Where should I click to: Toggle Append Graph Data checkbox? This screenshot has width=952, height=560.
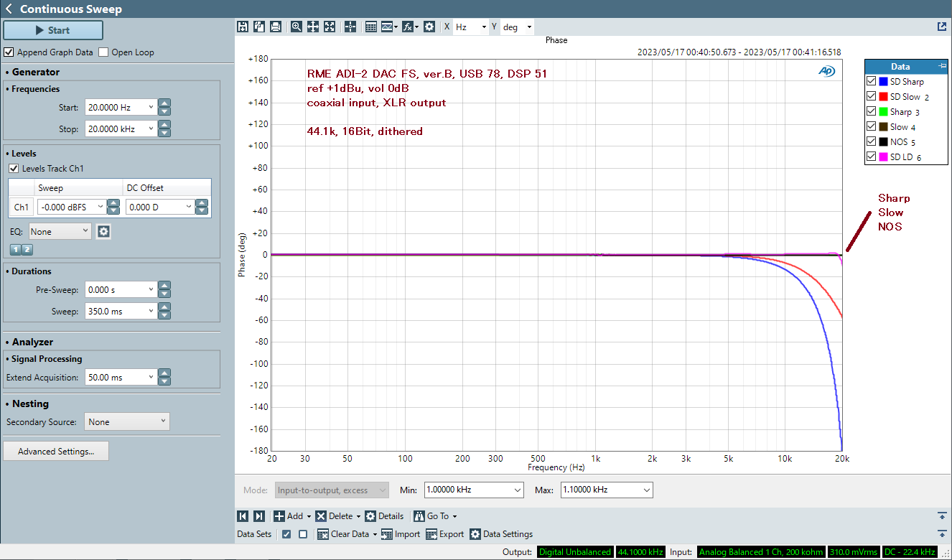[x=9, y=52]
